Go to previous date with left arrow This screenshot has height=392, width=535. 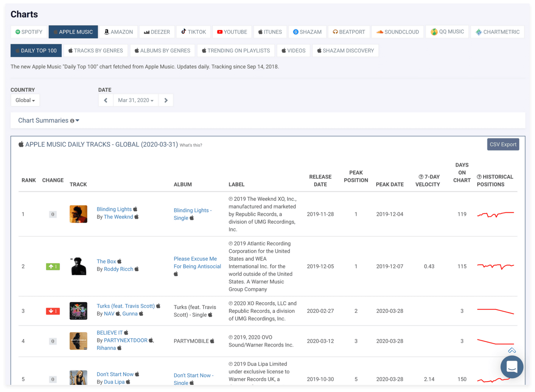pyautogui.click(x=106, y=100)
